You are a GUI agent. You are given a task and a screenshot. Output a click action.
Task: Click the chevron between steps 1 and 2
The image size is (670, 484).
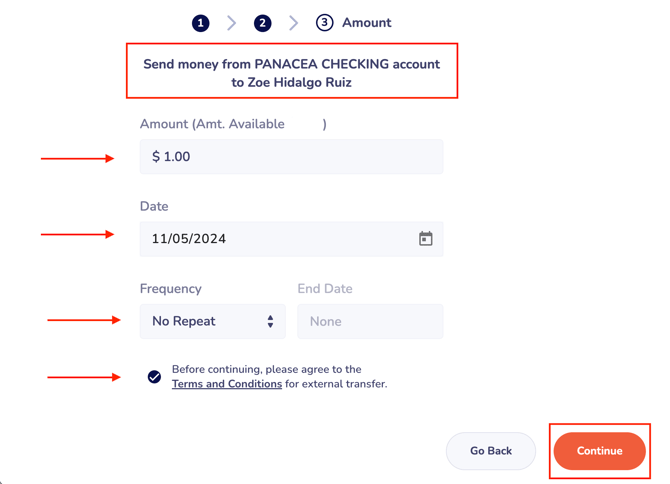coord(232,23)
